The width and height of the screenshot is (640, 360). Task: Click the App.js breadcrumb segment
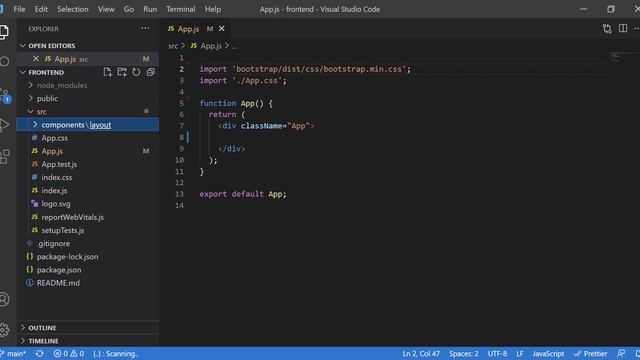207,46
